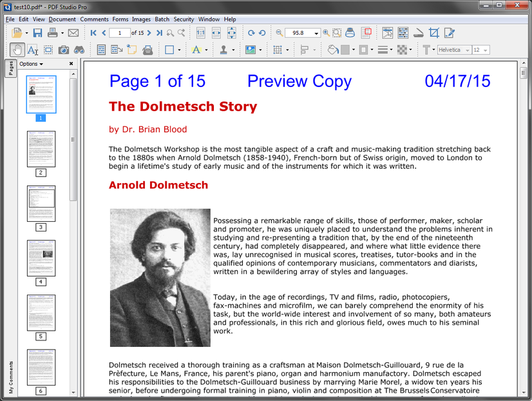The image size is (532, 401).
Task: Fit page to width
Action: point(216,33)
